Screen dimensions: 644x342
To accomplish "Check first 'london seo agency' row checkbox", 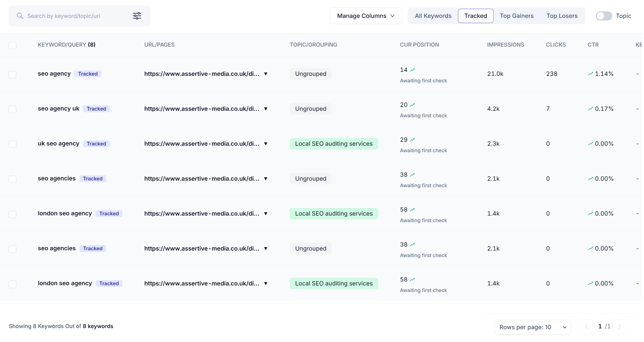I will tap(12, 214).
